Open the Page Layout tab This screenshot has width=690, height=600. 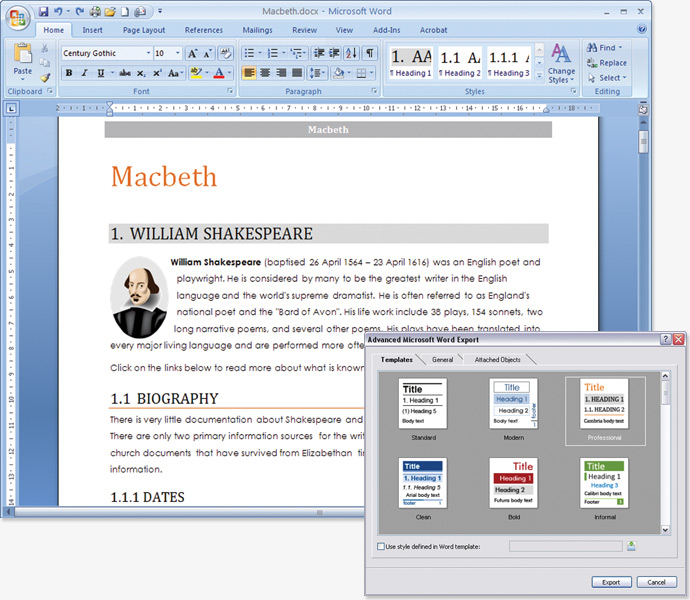(144, 30)
